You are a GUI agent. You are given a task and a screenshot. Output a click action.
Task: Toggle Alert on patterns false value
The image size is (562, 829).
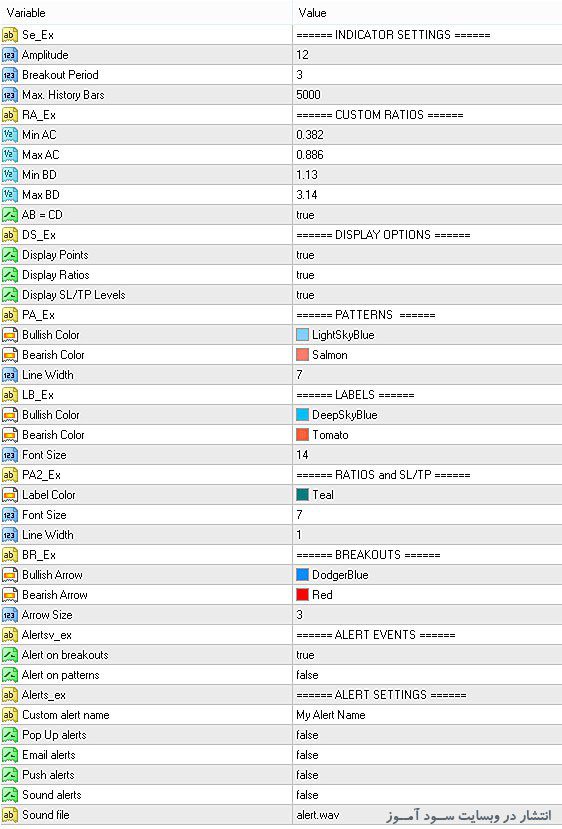coord(427,675)
